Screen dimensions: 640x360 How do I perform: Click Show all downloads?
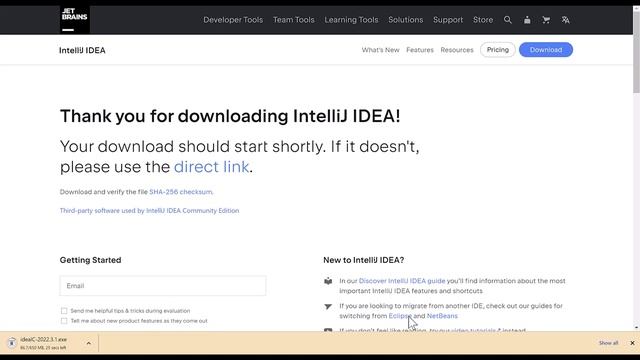click(608, 343)
